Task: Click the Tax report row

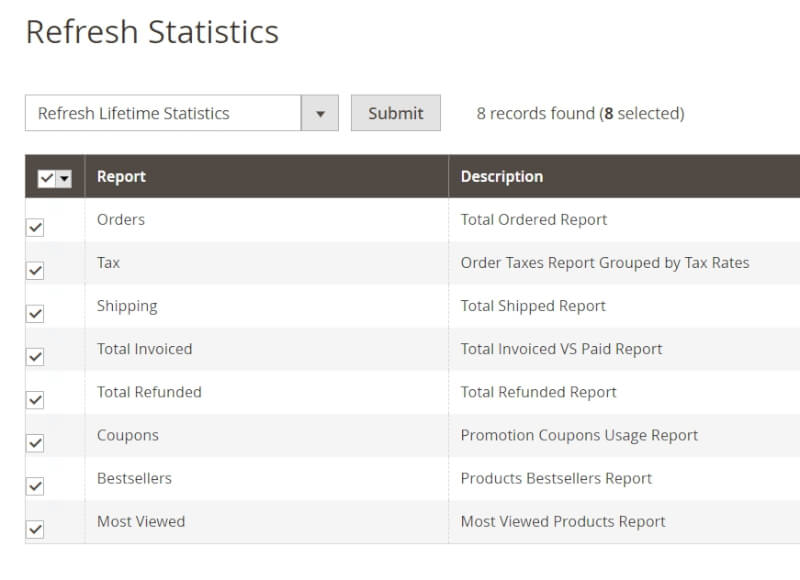Action: pyautogui.click(x=108, y=262)
